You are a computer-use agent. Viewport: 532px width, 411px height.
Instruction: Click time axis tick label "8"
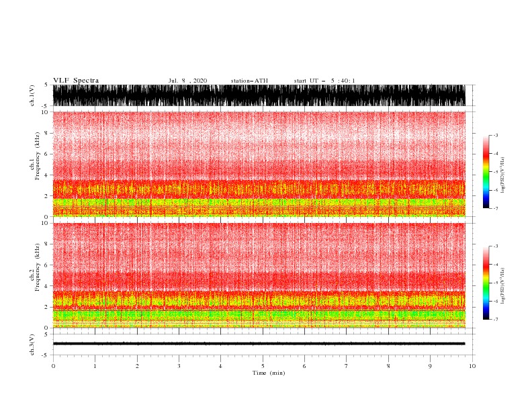[388, 366]
